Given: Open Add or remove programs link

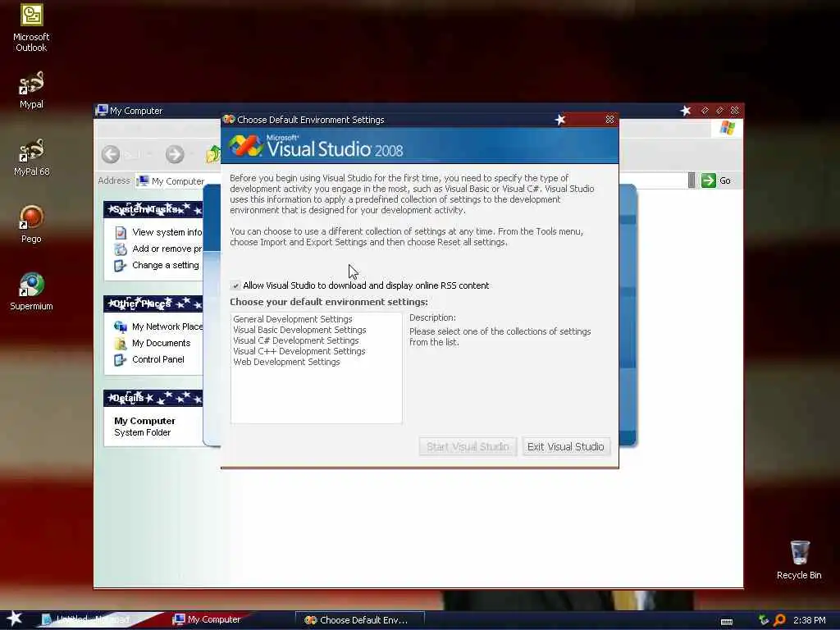Looking at the screenshot, I should click(167, 249).
